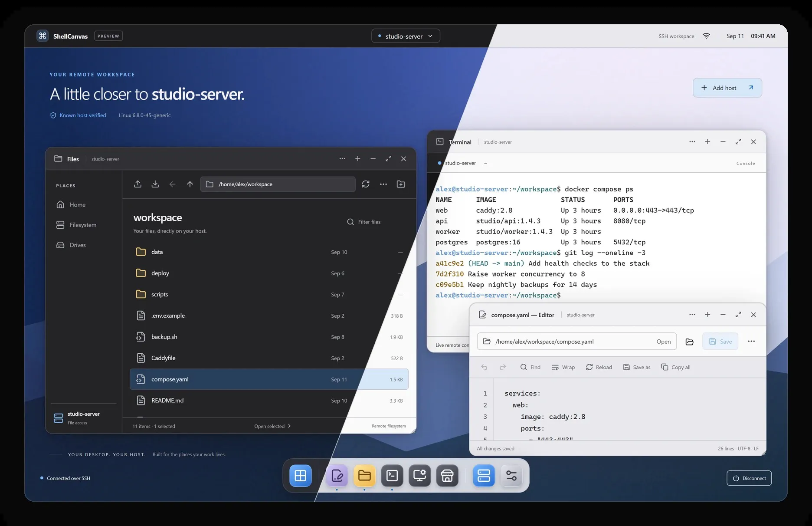This screenshot has width=812, height=526.
Task: Open store app in dock
Action: tap(447, 476)
